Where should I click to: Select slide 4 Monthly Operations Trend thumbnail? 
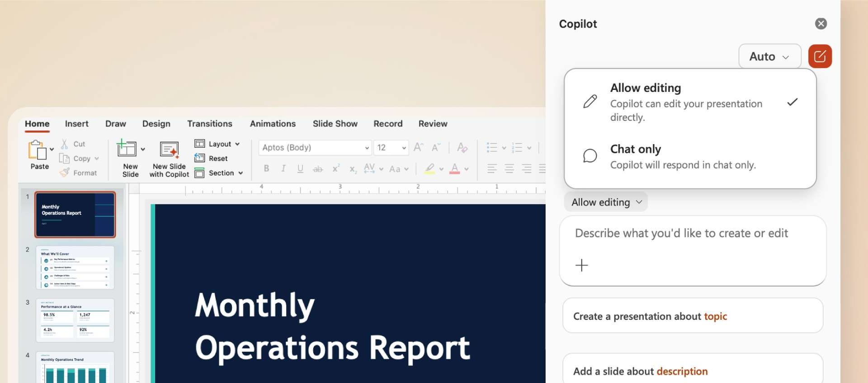click(x=75, y=367)
